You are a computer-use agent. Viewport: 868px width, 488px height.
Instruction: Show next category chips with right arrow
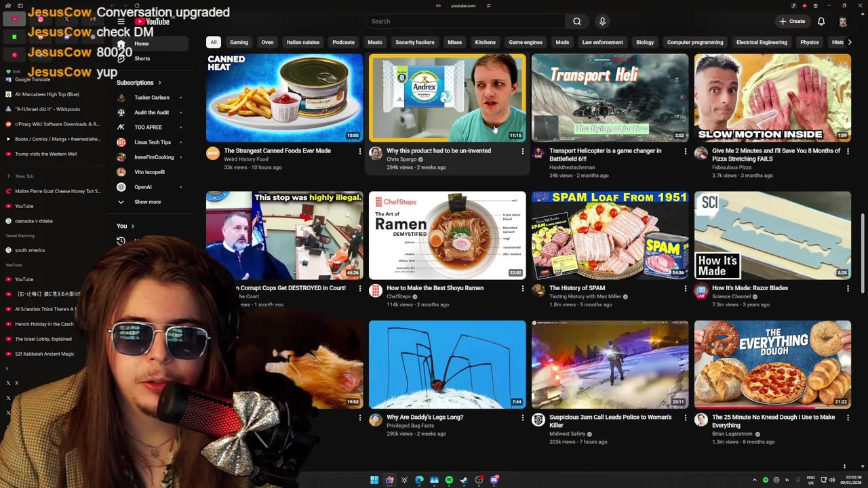tap(849, 42)
